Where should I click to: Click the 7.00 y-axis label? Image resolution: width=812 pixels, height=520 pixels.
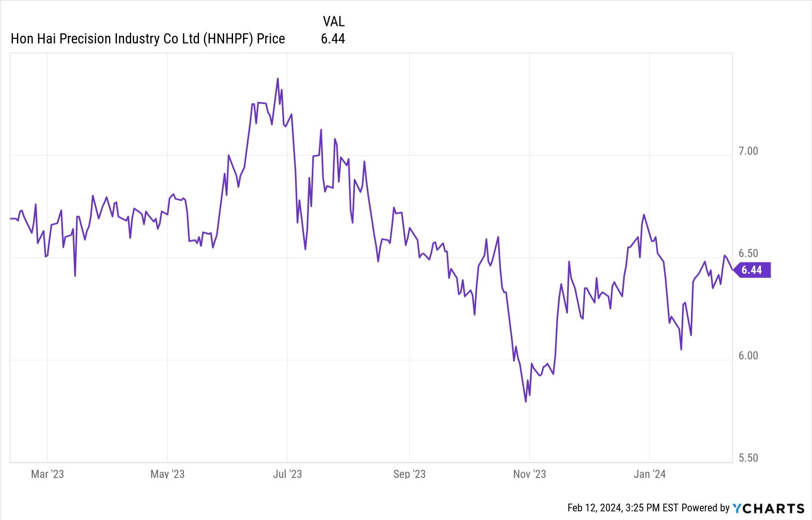pyautogui.click(x=748, y=151)
